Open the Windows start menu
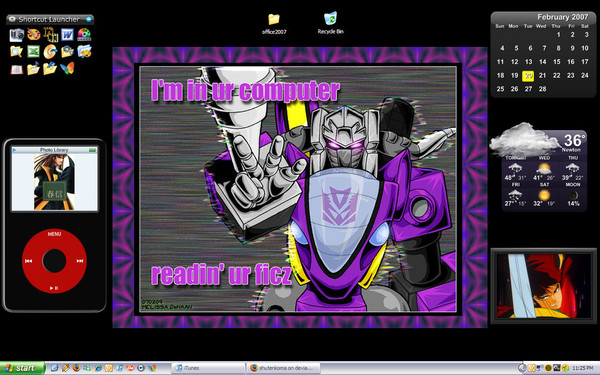 pos(22,368)
